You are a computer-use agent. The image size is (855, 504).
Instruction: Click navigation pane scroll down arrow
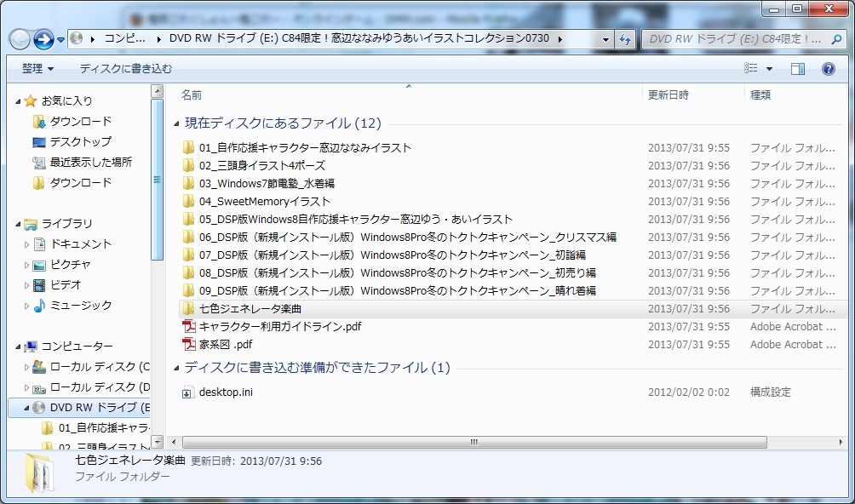click(x=157, y=442)
